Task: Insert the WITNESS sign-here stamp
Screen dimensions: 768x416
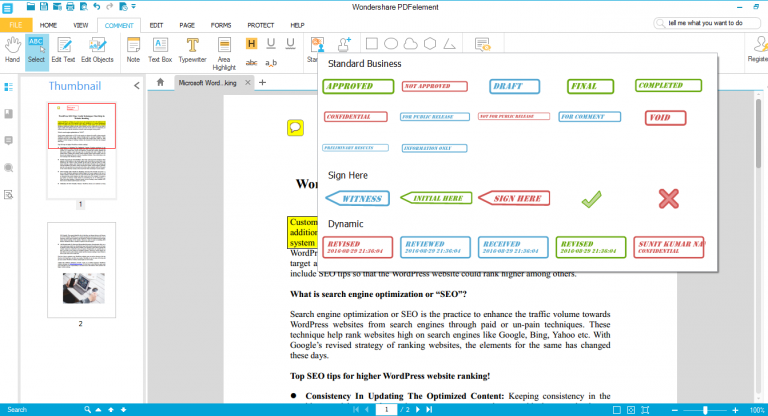Action: coord(358,198)
